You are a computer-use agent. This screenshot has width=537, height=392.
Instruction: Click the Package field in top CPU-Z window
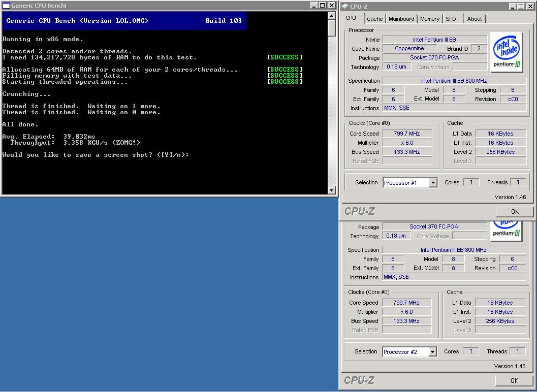(434, 57)
